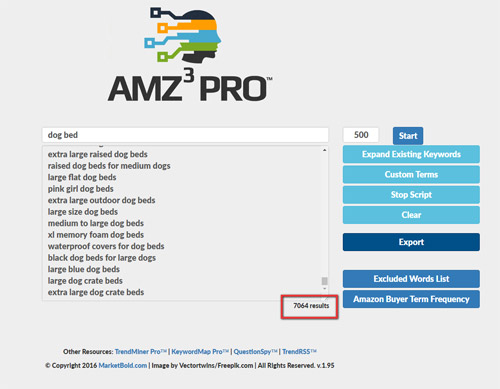
Task: Visit the TrendMiner Pro link
Action: click(x=140, y=352)
